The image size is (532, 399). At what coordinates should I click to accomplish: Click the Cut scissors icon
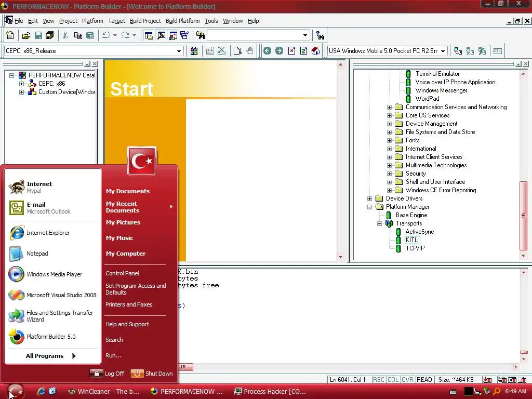[x=65, y=35]
